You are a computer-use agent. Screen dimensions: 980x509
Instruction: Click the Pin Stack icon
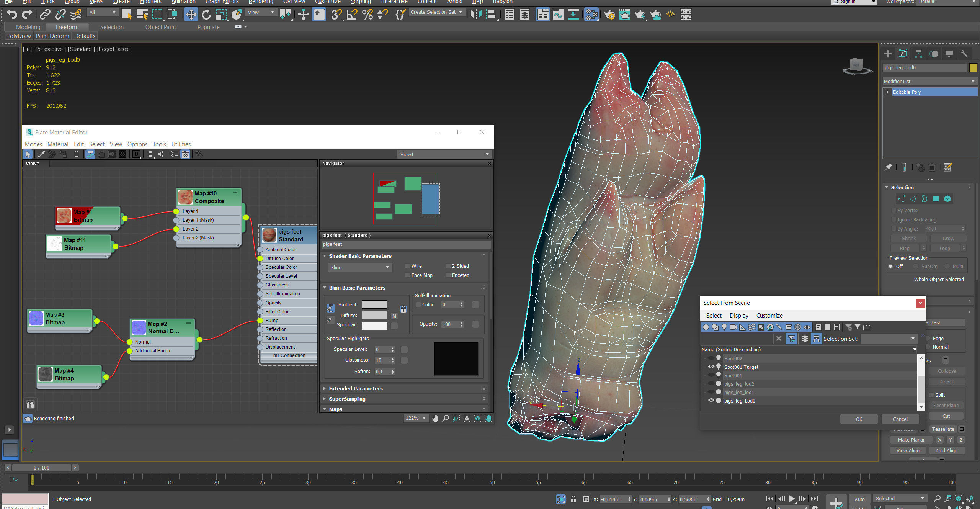click(x=889, y=167)
